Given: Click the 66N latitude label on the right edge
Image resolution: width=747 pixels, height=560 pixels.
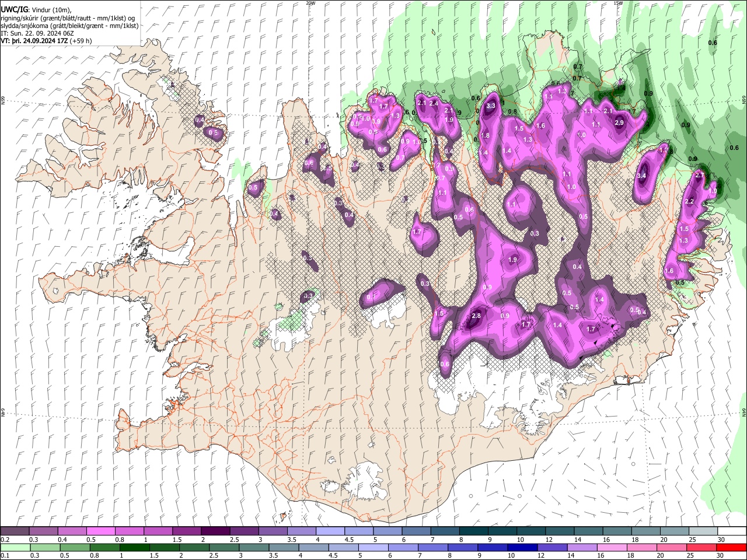Looking at the screenshot, I should point(744,100).
